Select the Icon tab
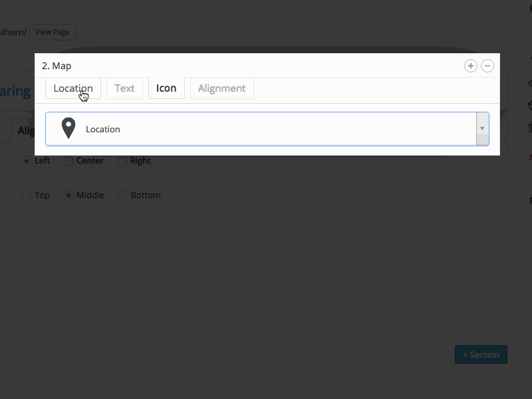Screen dimensions: 532x399 [x=166, y=88]
